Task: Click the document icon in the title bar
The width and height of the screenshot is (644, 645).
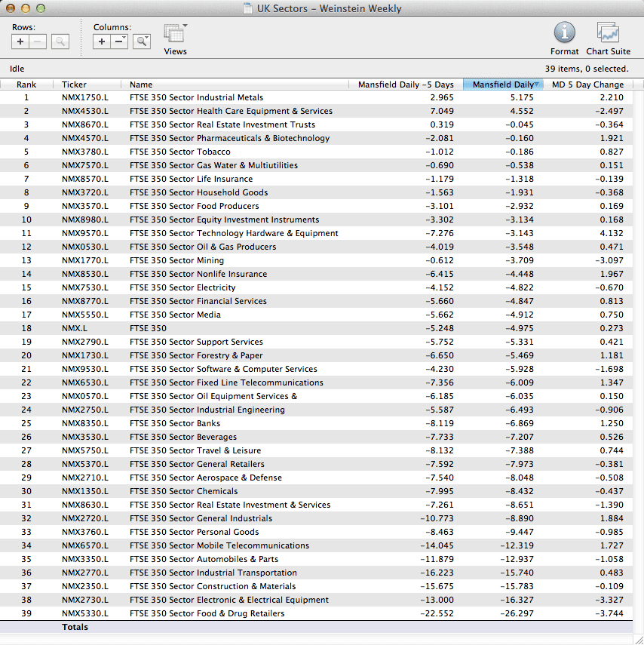Action: point(248,9)
